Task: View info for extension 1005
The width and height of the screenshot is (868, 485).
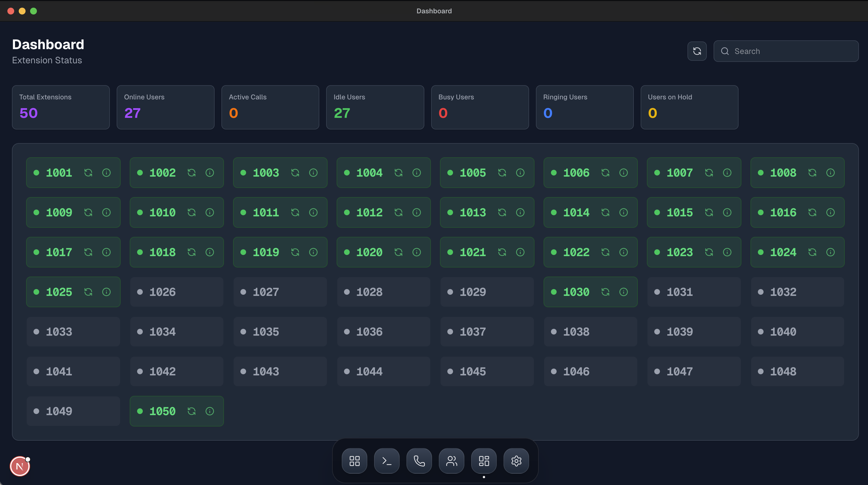Action: coord(520,173)
